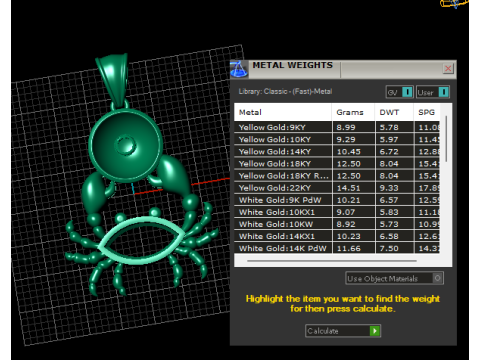The image size is (480, 360).
Task: Select the crab pendant's eye-shaped body ring
Action: point(142,240)
